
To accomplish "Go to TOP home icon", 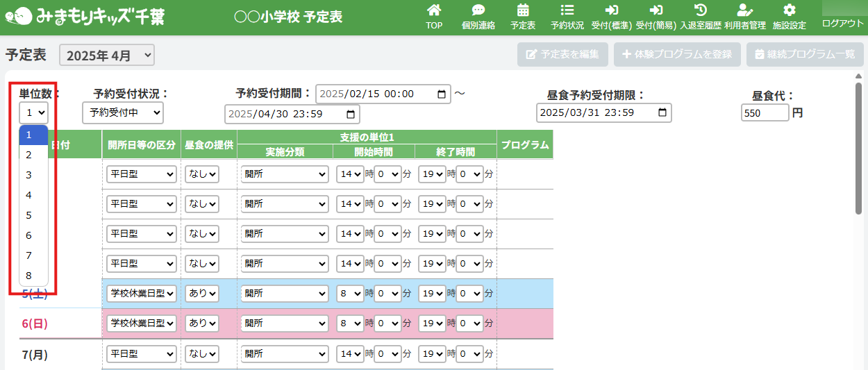I will pos(434,10).
